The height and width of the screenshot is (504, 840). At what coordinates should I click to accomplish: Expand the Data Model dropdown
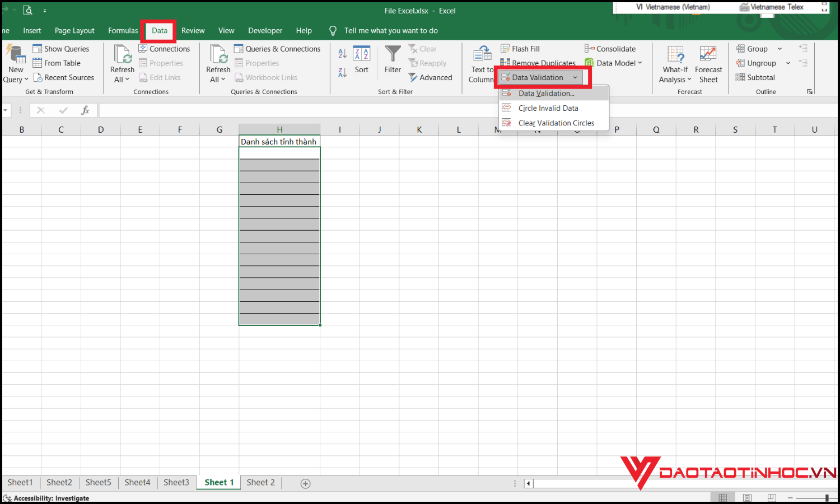point(639,63)
